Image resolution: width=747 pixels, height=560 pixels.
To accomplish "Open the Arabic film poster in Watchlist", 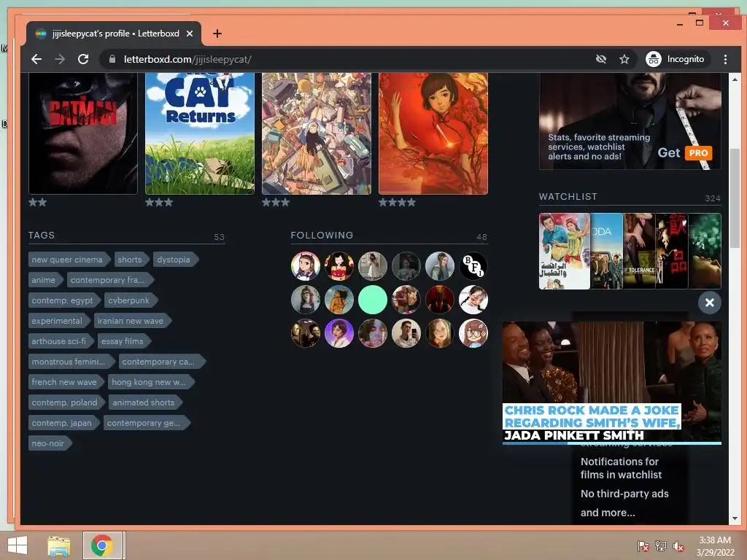I will 565,251.
